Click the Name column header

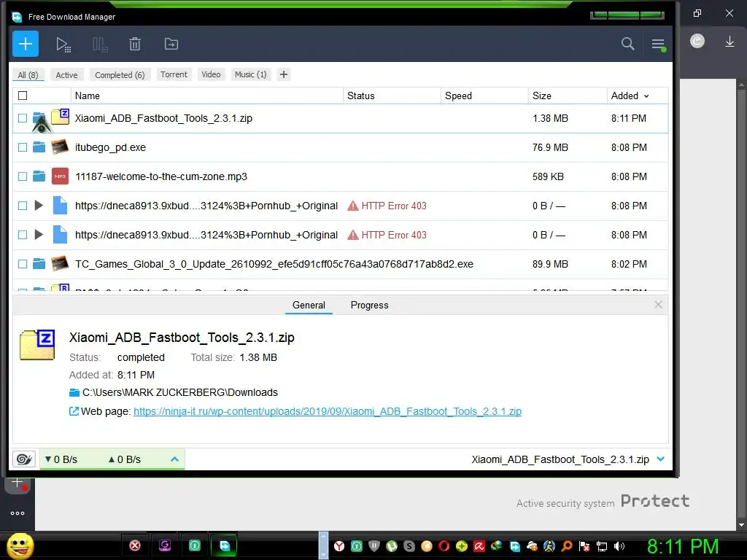tap(206, 96)
